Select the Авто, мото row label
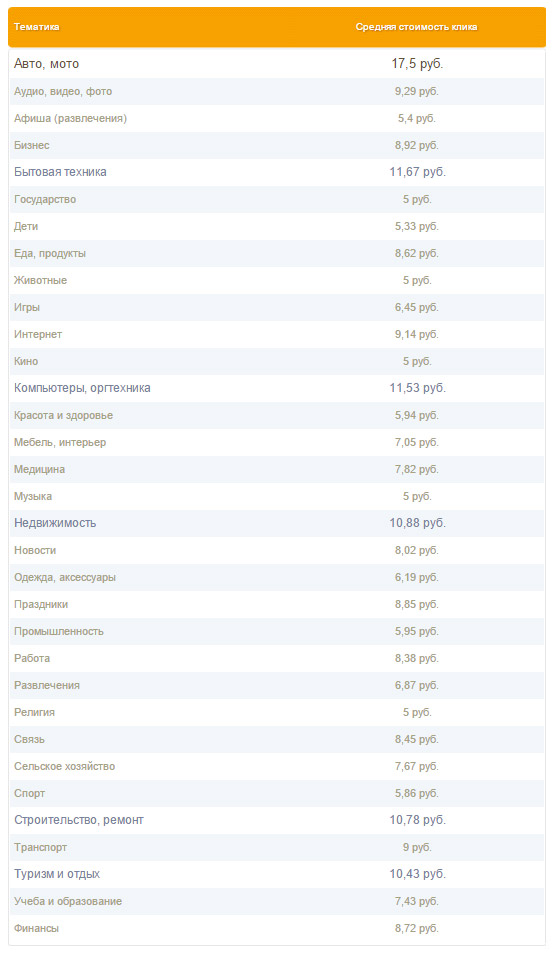This screenshot has width=553, height=954. tap(46, 64)
